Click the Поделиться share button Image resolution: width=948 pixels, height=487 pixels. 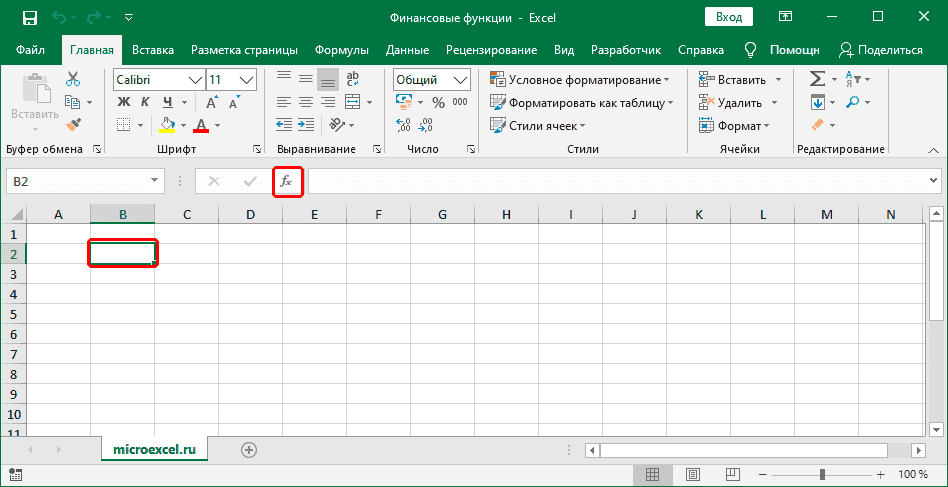point(881,49)
